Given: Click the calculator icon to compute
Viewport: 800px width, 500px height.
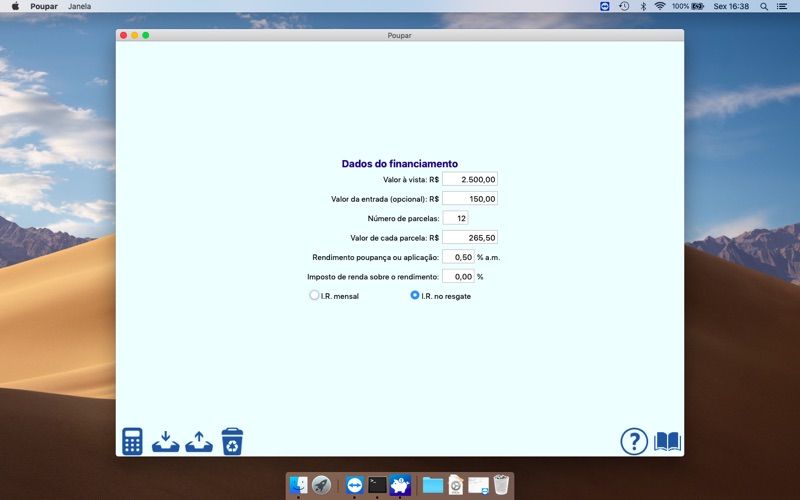Looking at the screenshot, I should pos(132,441).
